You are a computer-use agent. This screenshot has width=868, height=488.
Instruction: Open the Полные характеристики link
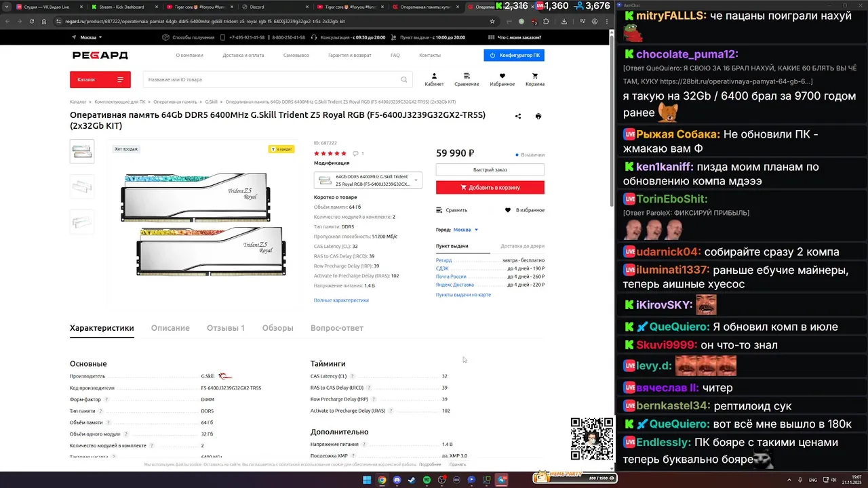coord(341,300)
